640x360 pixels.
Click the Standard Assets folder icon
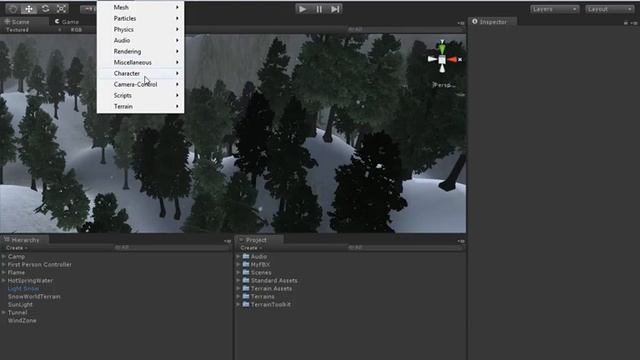246,280
